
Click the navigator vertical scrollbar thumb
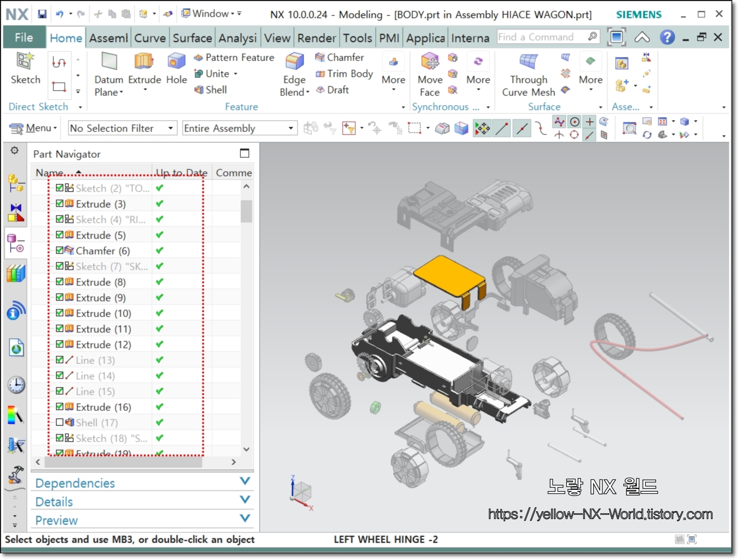coord(246,211)
